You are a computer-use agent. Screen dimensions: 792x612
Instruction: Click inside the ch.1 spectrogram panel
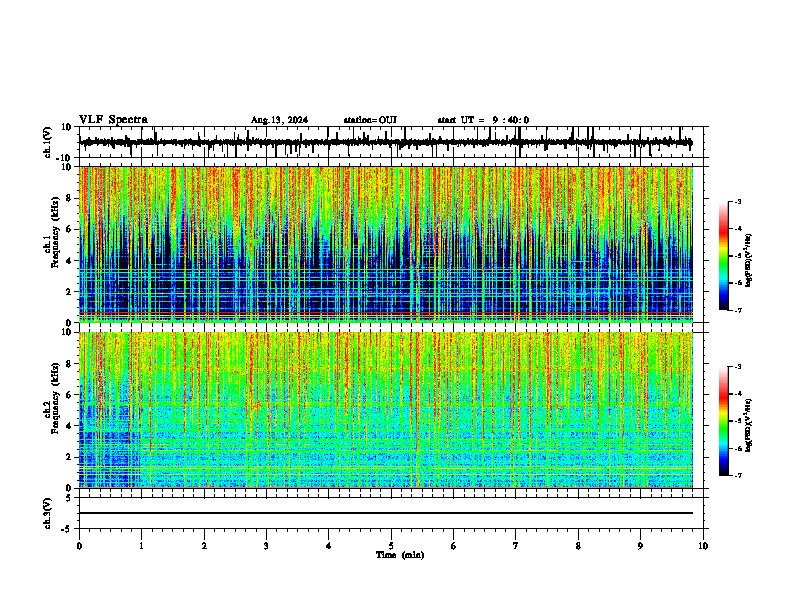coord(386,244)
